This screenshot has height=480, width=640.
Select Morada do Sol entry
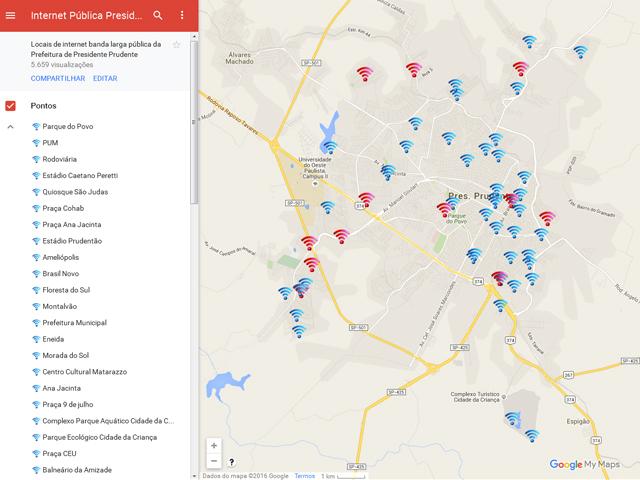point(66,355)
